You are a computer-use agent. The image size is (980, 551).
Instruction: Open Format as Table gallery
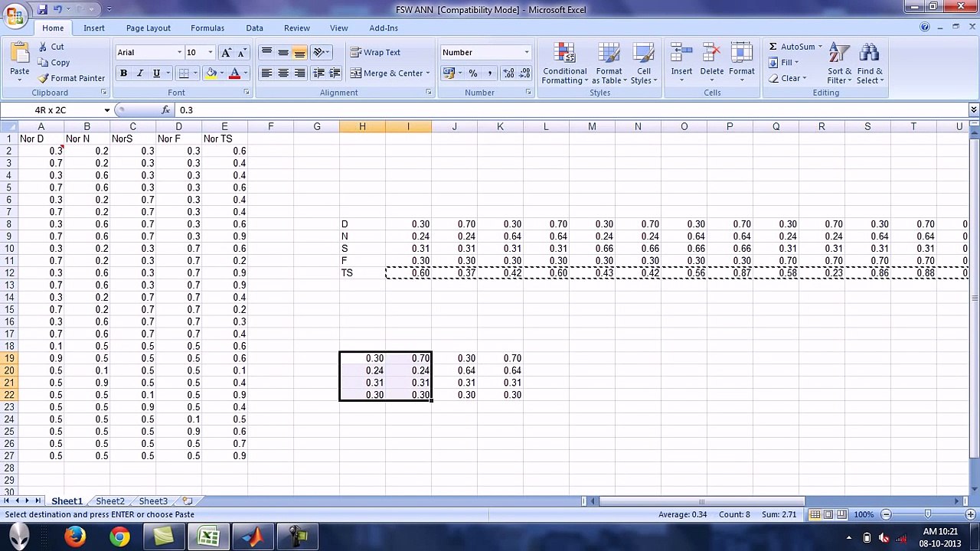(609, 64)
